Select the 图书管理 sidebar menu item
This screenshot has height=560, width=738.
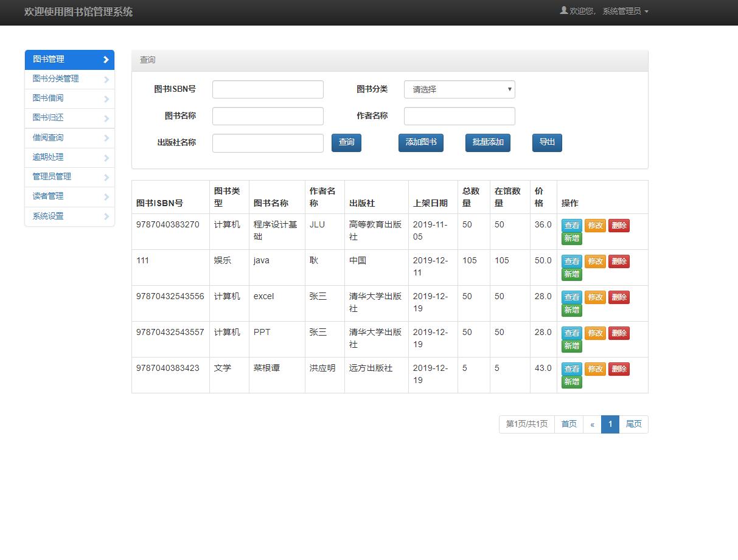(69, 60)
